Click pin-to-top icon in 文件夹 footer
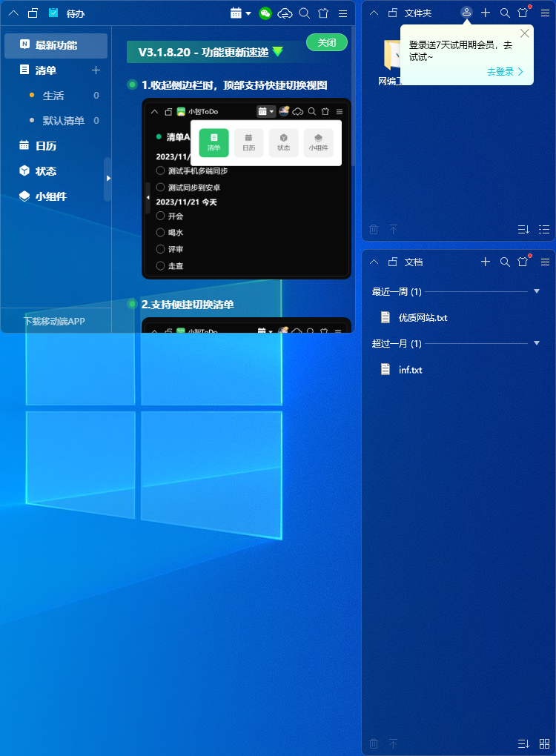556x756 pixels. (393, 230)
